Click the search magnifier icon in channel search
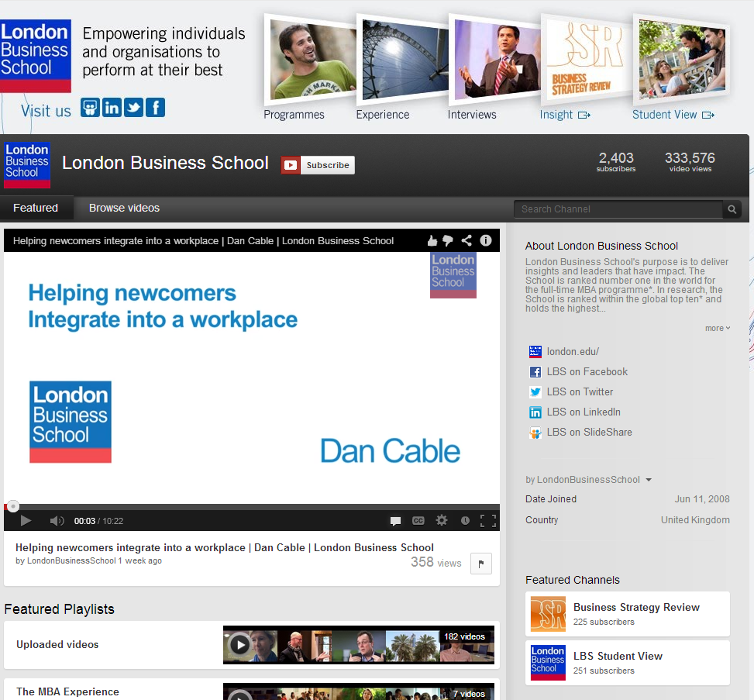Screen dimensions: 754x700 coord(732,209)
